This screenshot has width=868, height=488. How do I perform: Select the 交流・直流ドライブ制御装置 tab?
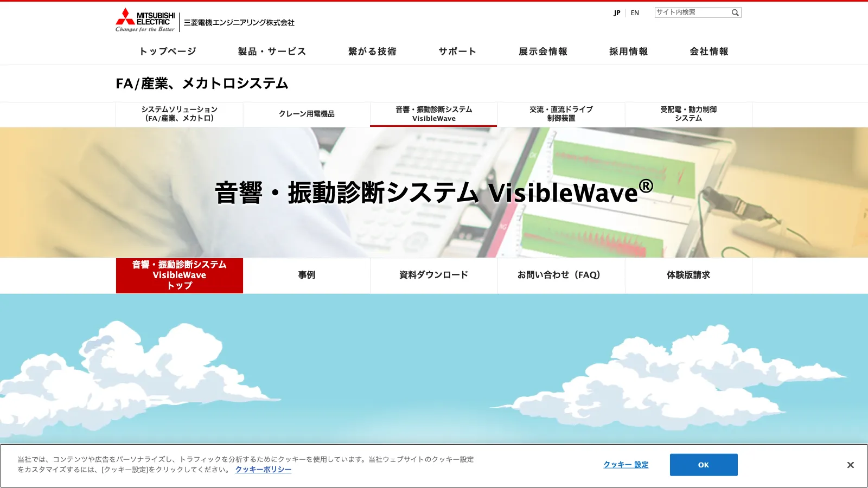(561, 114)
